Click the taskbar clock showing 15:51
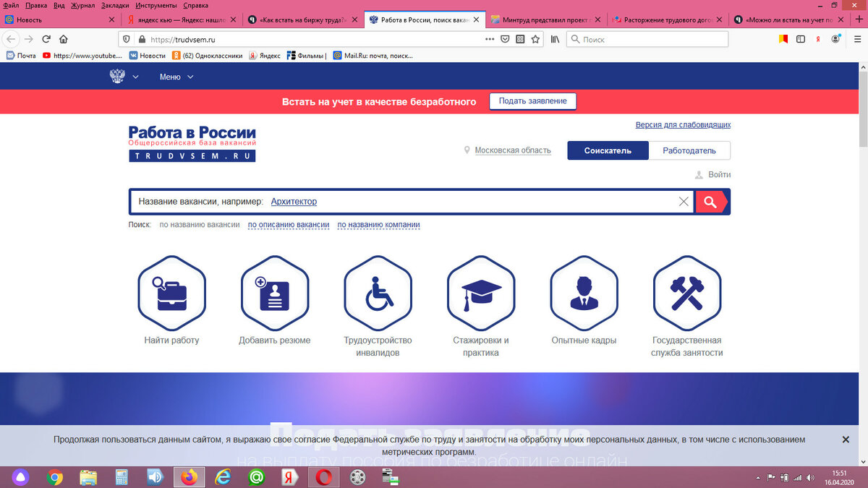Viewport: 868px width, 488px height. pos(840,477)
